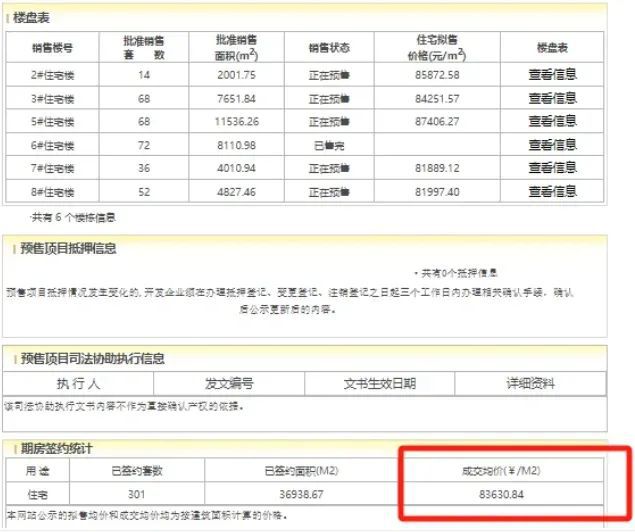The width and height of the screenshot is (635, 532).
Task: Click units count 72 for 6#住宅楼
Action: [x=144, y=145]
